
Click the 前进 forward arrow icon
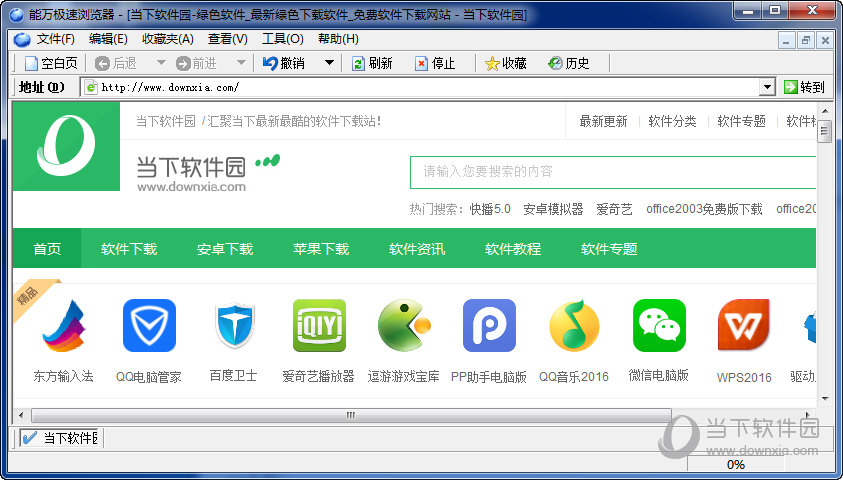click(x=183, y=63)
